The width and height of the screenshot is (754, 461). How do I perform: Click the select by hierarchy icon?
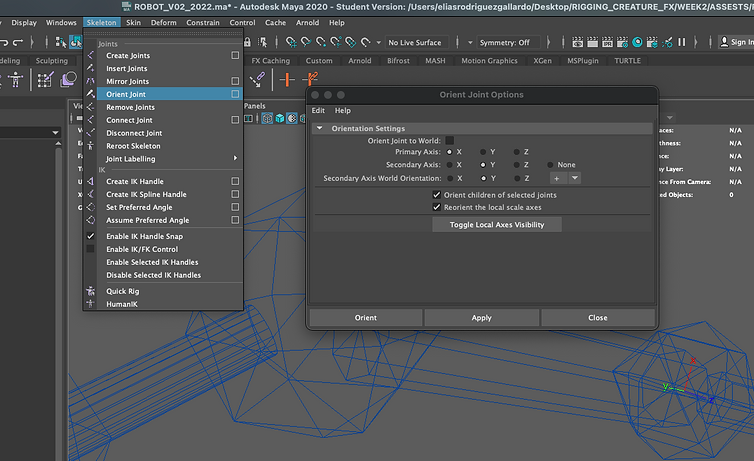(x=61, y=42)
